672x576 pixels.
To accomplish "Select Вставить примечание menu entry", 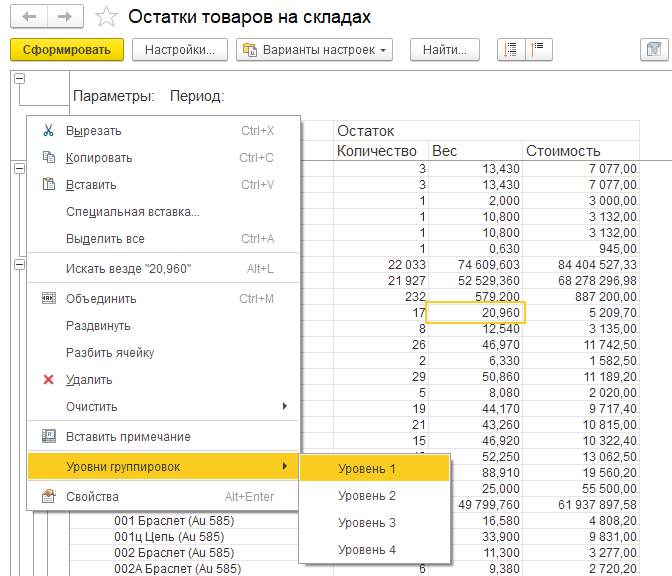I will pos(163,436).
